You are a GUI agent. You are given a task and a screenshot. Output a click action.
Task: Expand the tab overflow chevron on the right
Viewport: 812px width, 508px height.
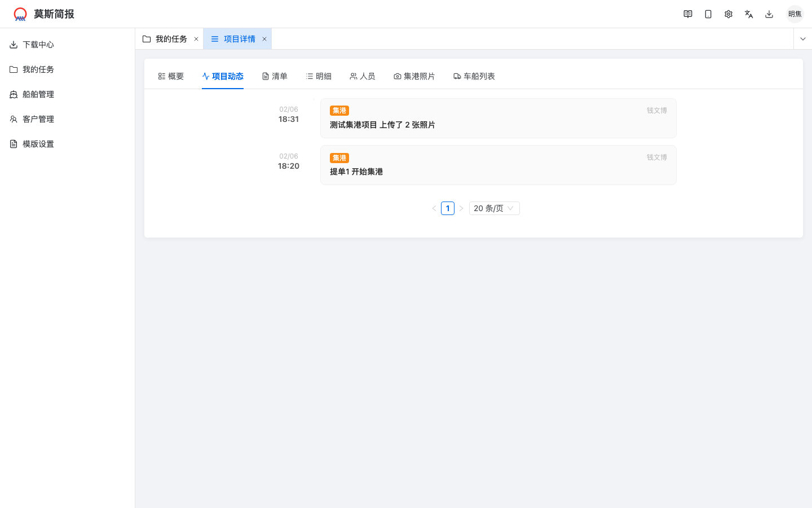[802, 38]
